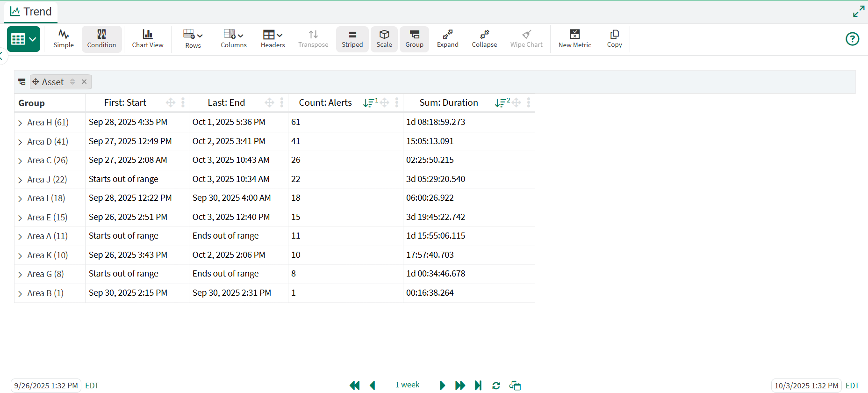Expand the Area H group row
Viewport: 868px width, 393px height.
(20, 123)
